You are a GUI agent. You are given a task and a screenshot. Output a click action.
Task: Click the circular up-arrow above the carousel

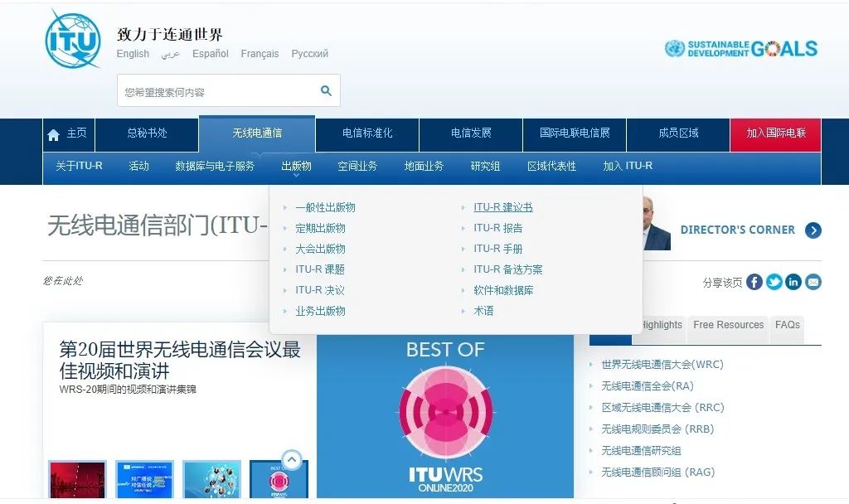click(291, 458)
